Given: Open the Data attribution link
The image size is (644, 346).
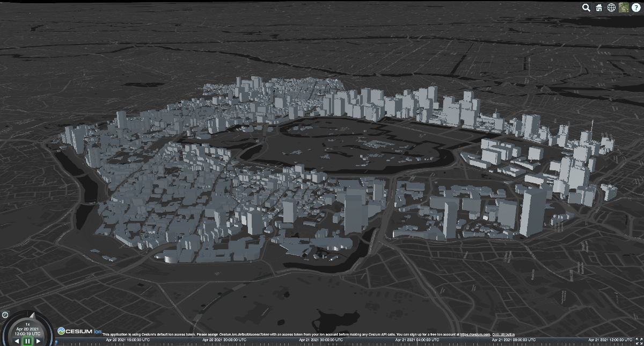Looking at the screenshot, I should pos(503,334).
